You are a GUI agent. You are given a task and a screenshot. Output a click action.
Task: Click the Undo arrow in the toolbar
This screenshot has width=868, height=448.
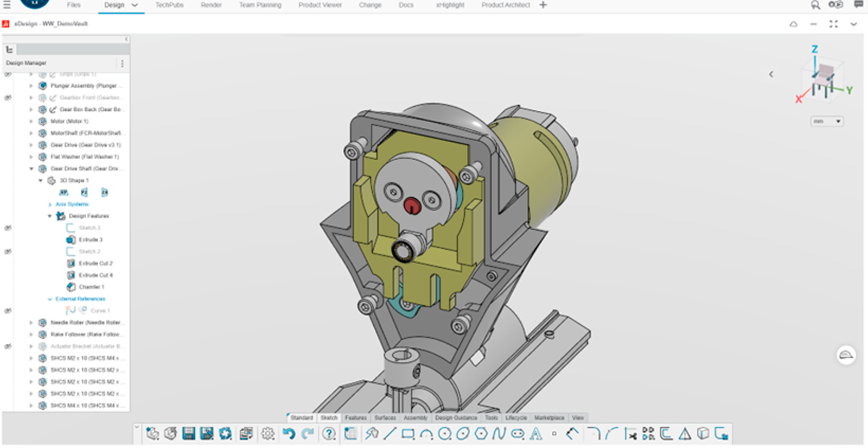point(289,433)
